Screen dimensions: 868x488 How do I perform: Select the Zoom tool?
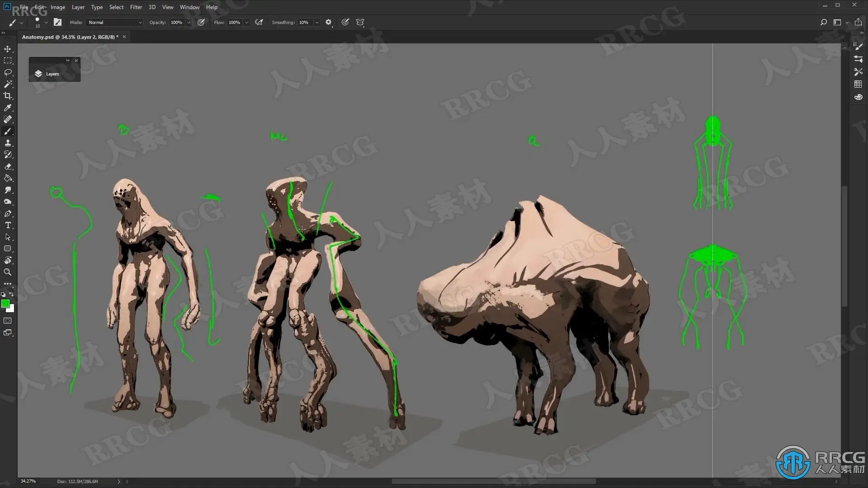8,272
